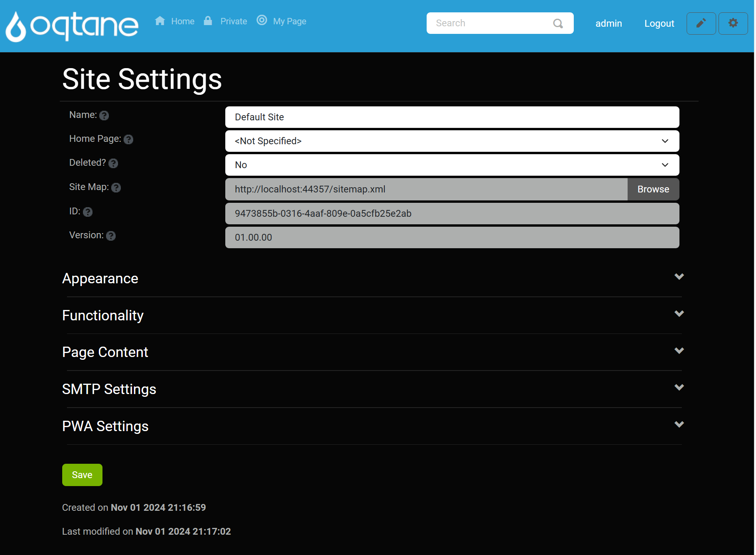Click the SMTP Settings section title
Image resolution: width=756 pixels, height=555 pixels.
coord(109,389)
